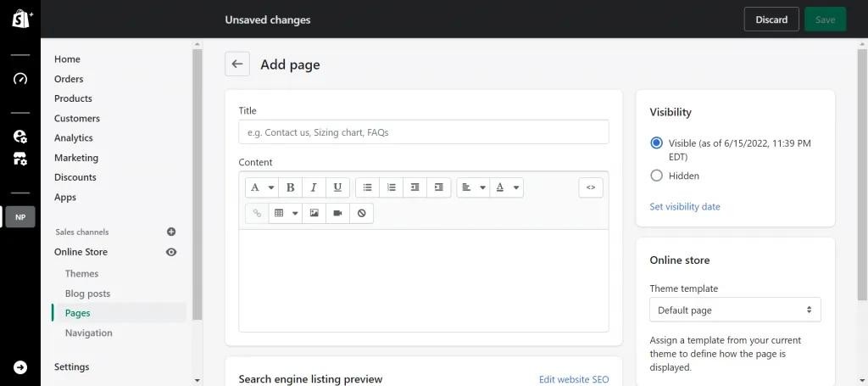Click the arrow circle icon at bottom left

pyautogui.click(x=20, y=367)
